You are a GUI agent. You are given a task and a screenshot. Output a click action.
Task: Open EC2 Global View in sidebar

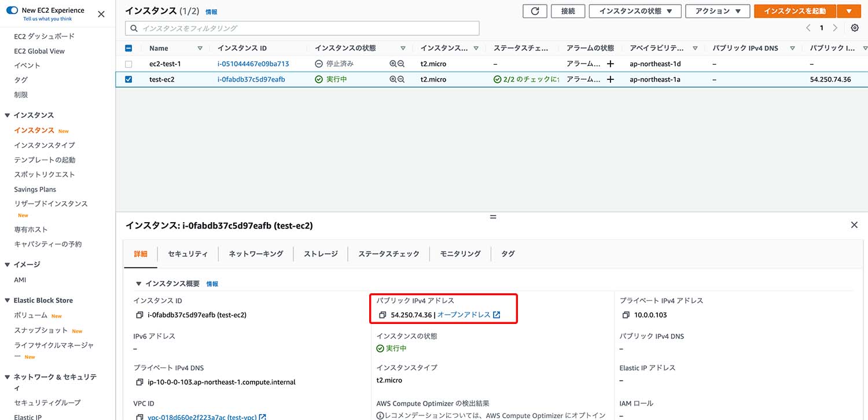pos(39,51)
